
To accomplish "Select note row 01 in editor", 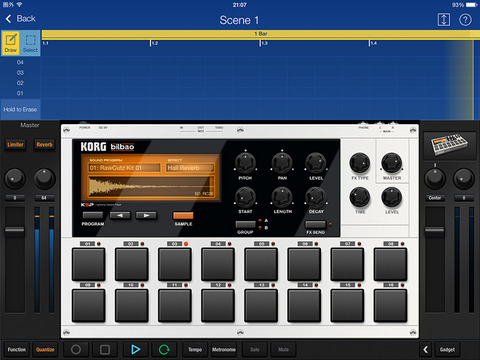I will point(20,93).
